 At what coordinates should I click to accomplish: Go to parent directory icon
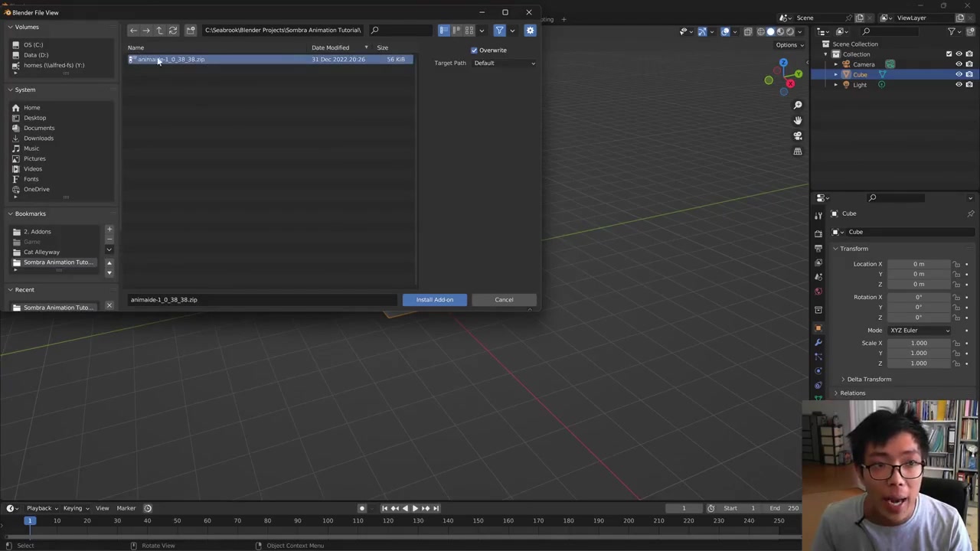point(159,31)
